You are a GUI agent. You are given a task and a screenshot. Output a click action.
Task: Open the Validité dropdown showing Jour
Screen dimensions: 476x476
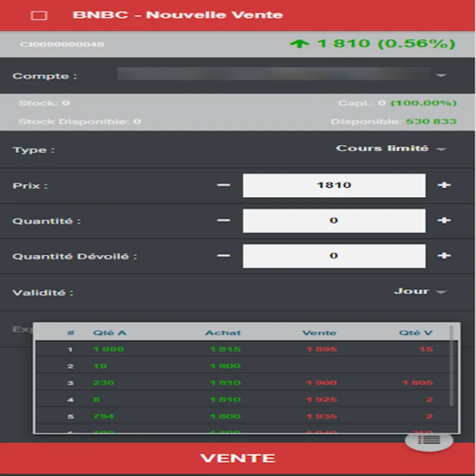coord(420,291)
